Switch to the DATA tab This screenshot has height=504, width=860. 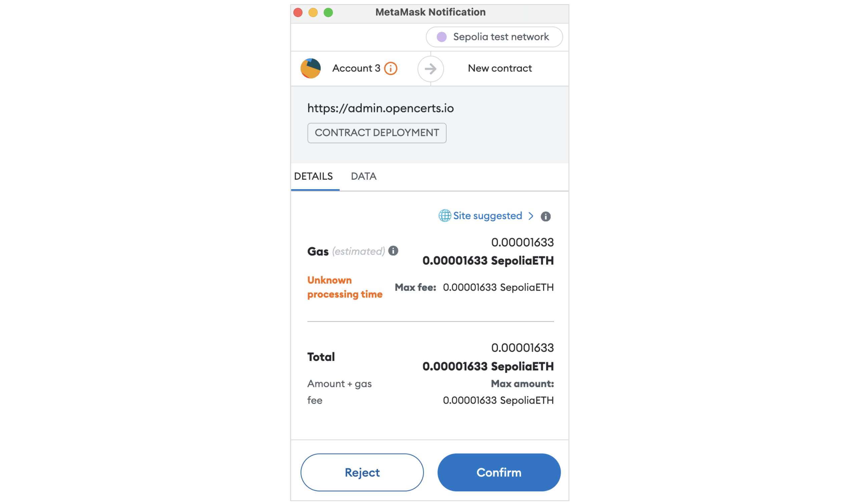coord(364,176)
